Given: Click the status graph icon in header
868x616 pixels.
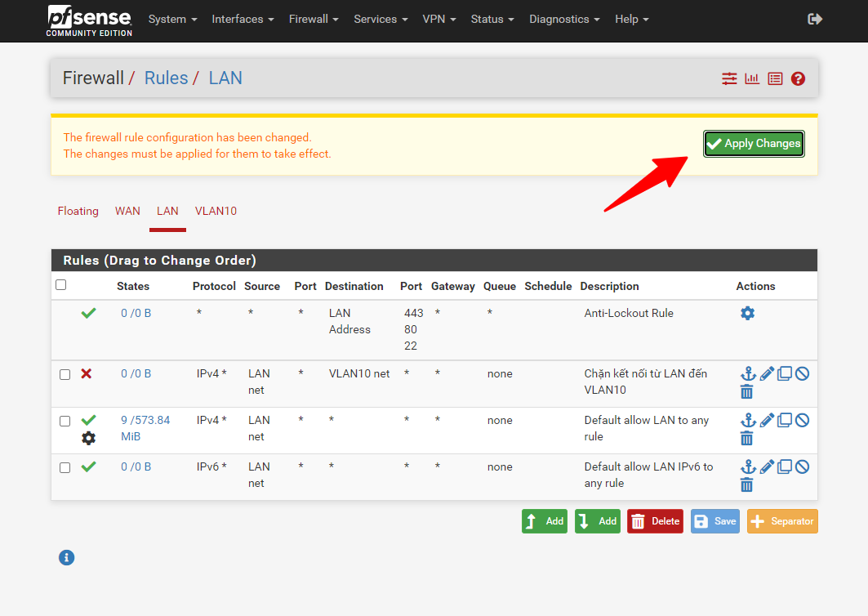Looking at the screenshot, I should pyautogui.click(x=752, y=78).
